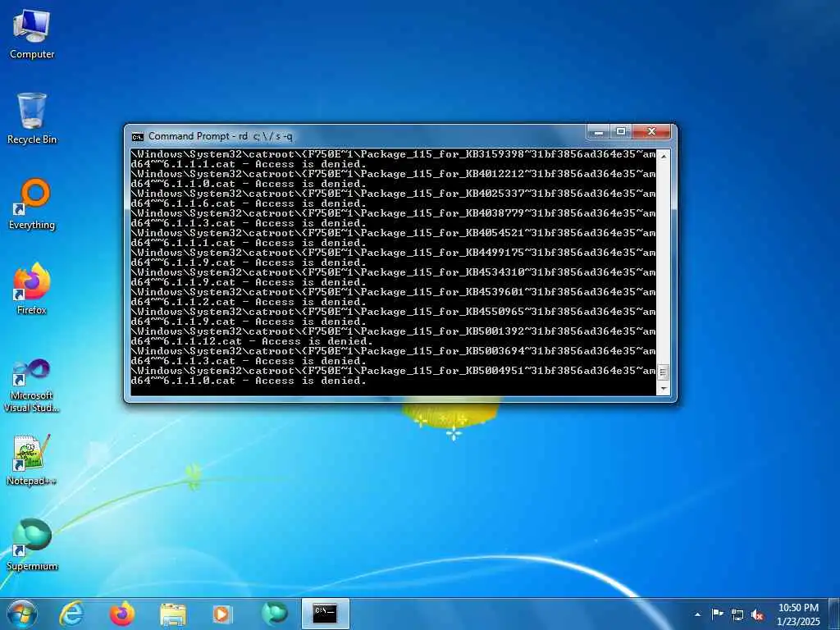840x630 pixels.
Task: Click the line containing KB5004951
Action: point(393,371)
